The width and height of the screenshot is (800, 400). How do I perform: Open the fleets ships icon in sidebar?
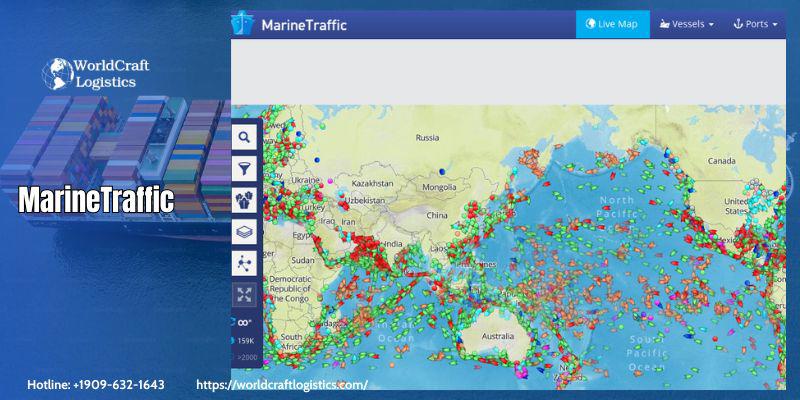[x=244, y=201]
